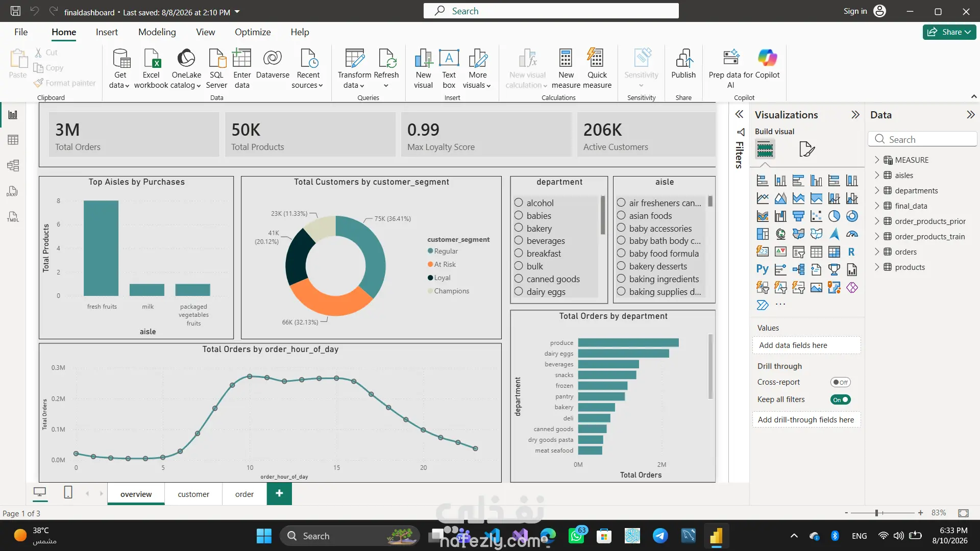The image size is (980, 551).
Task: Open DAX query view in left sidebar
Action: click(13, 191)
